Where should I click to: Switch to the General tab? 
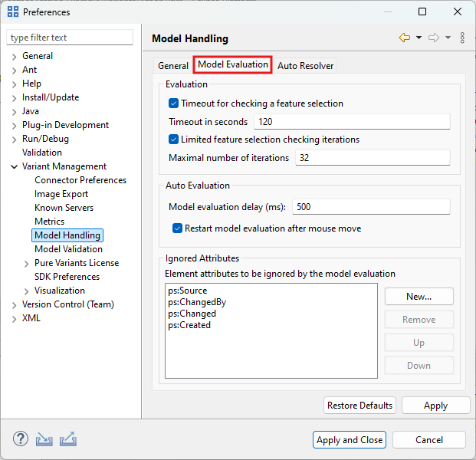(172, 66)
